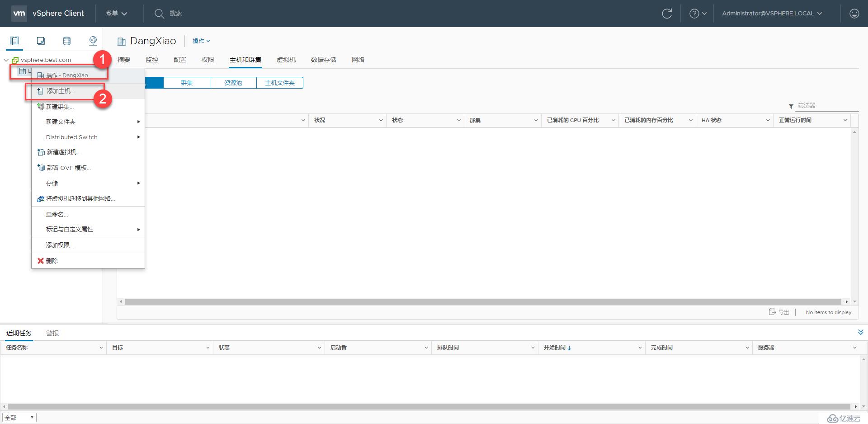This screenshot has width=868, height=424.
Task: Click the deploy OVF template icon
Action: 41,168
